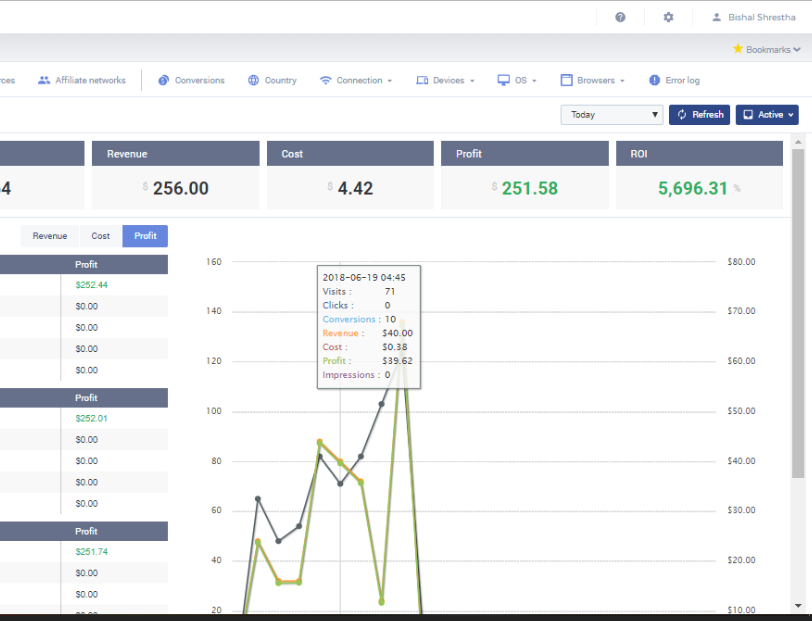Expand the Bookmarks dropdown
812x621 pixels.
coord(766,49)
